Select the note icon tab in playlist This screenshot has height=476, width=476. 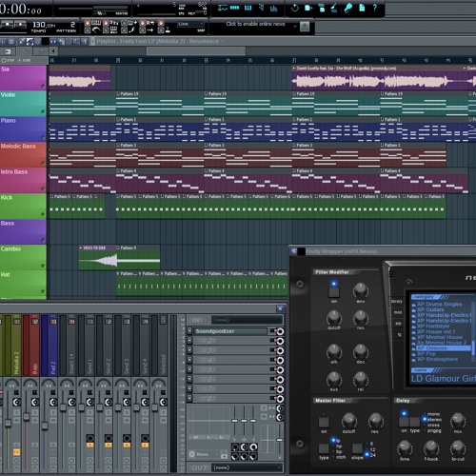(41, 51)
